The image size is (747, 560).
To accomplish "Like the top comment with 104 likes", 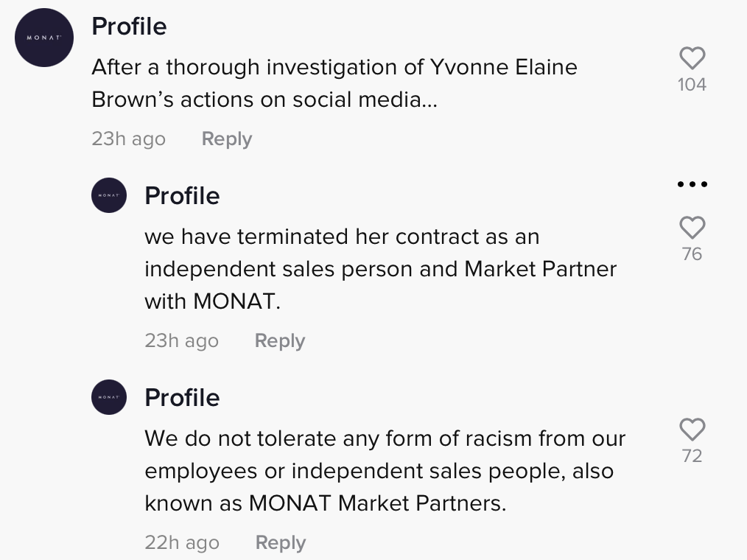I will pos(692,58).
